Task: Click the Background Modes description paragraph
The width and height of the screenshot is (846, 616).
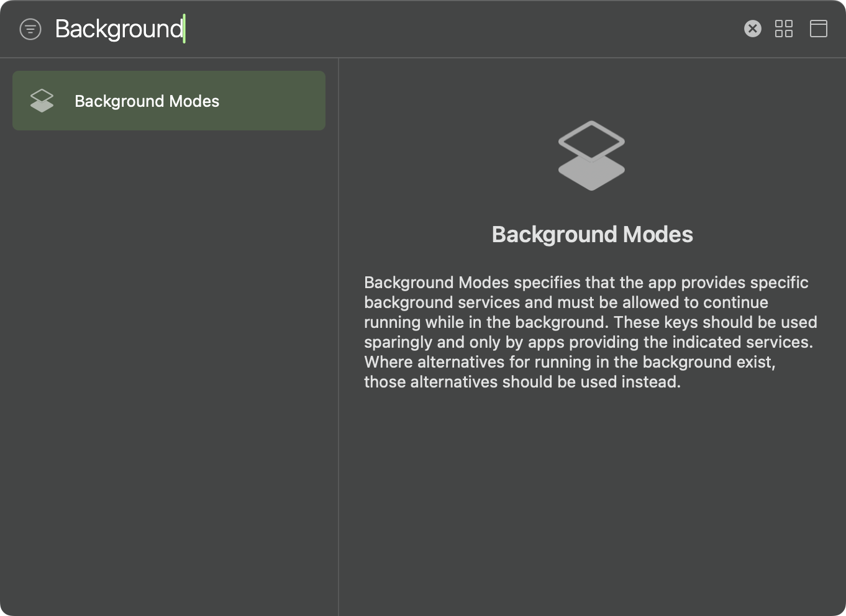Action: pos(590,332)
